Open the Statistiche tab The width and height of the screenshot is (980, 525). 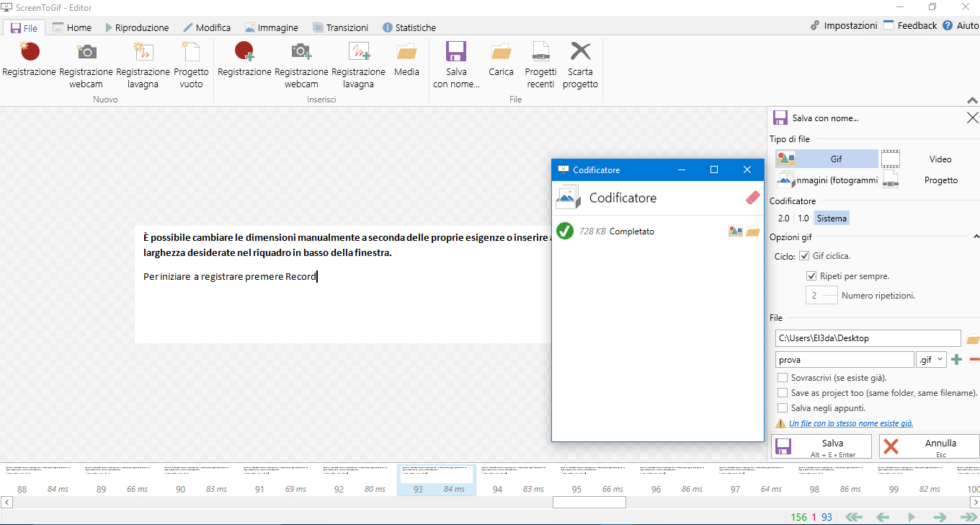click(409, 27)
